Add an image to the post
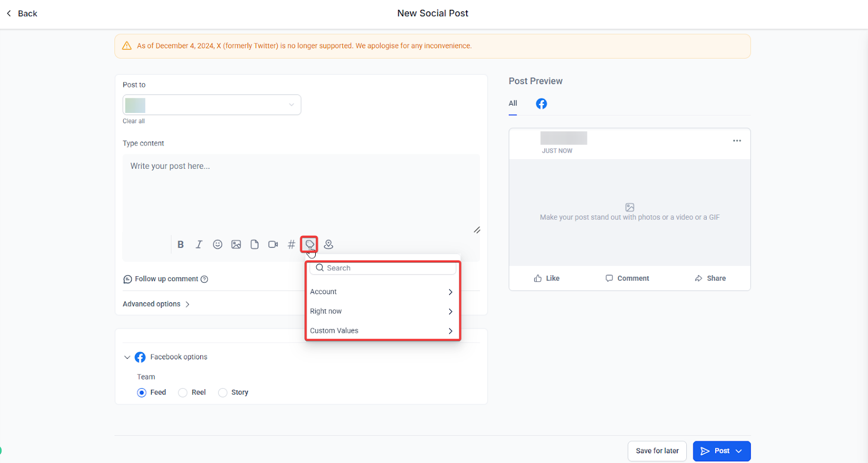This screenshot has width=868, height=463. (236, 244)
